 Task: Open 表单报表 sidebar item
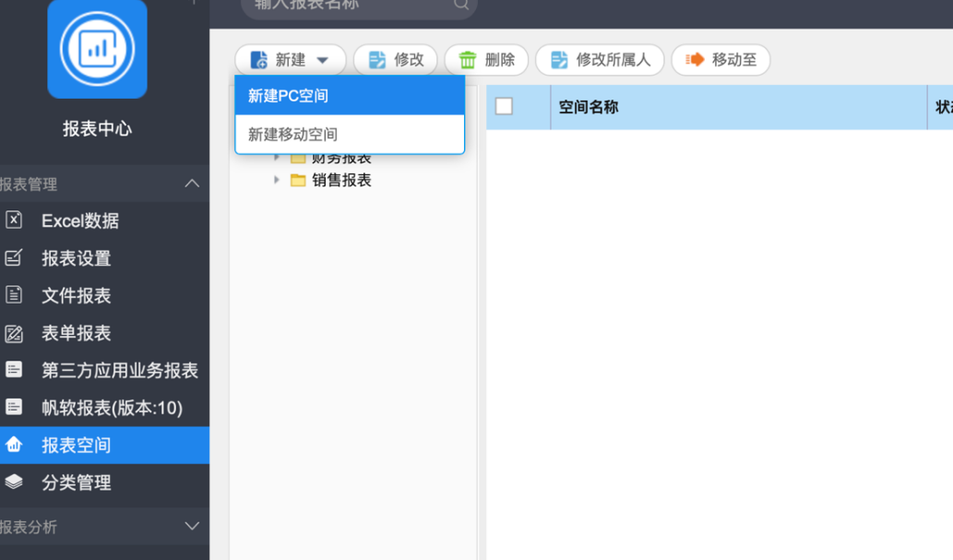pyautogui.click(x=76, y=333)
